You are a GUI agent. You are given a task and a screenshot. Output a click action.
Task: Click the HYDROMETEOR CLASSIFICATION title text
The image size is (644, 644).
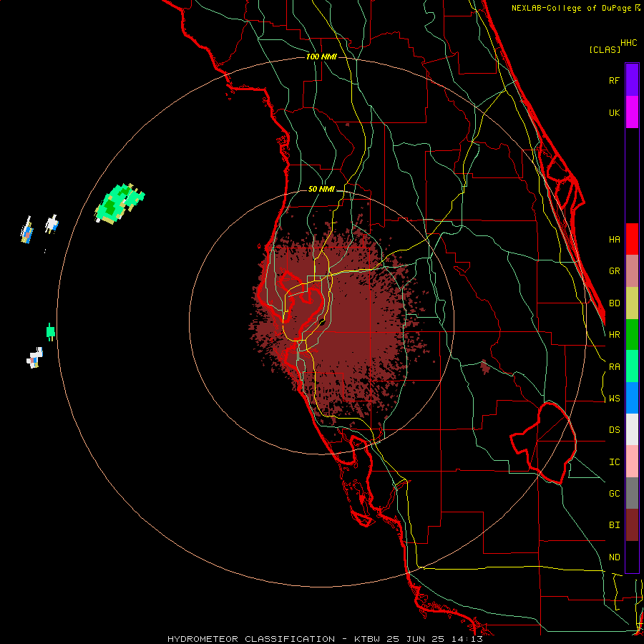pos(251,639)
